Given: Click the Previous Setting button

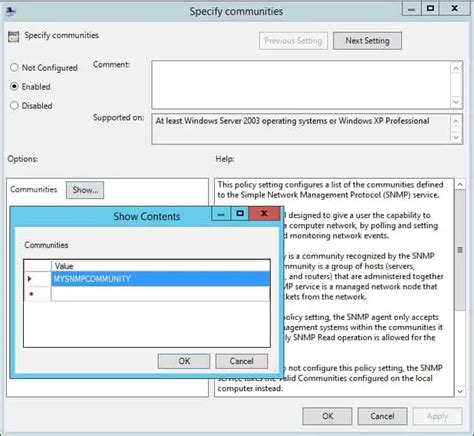Looking at the screenshot, I should point(293,41).
